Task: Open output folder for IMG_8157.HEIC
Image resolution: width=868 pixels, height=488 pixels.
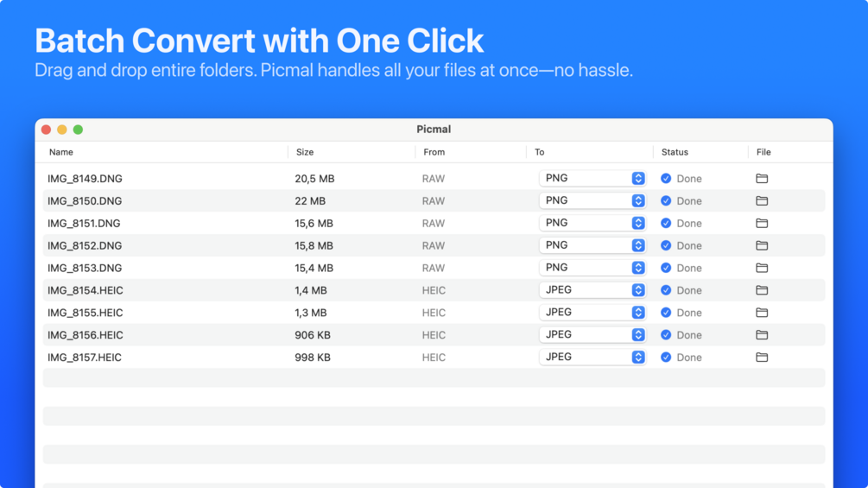Action: pyautogui.click(x=762, y=357)
